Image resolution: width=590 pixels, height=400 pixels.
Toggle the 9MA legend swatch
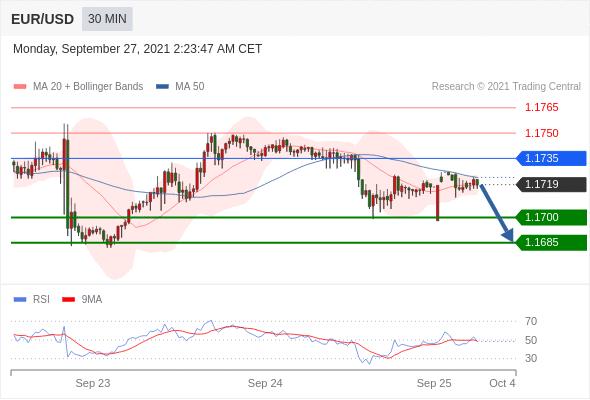[68, 300]
